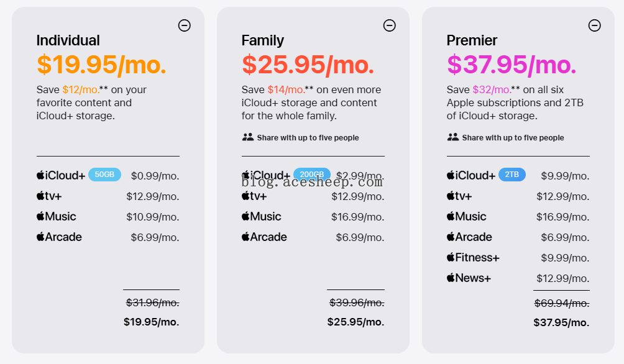Click the crossed-out $69.94/mo. price

click(x=561, y=303)
